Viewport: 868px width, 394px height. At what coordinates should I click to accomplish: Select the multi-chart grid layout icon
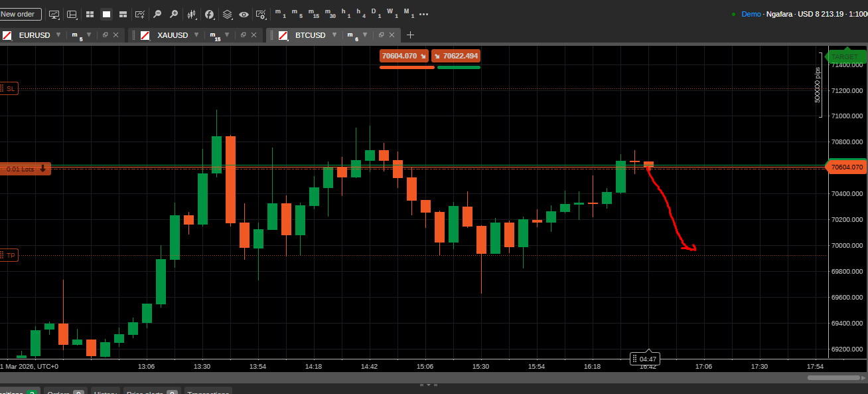click(90, 14)
